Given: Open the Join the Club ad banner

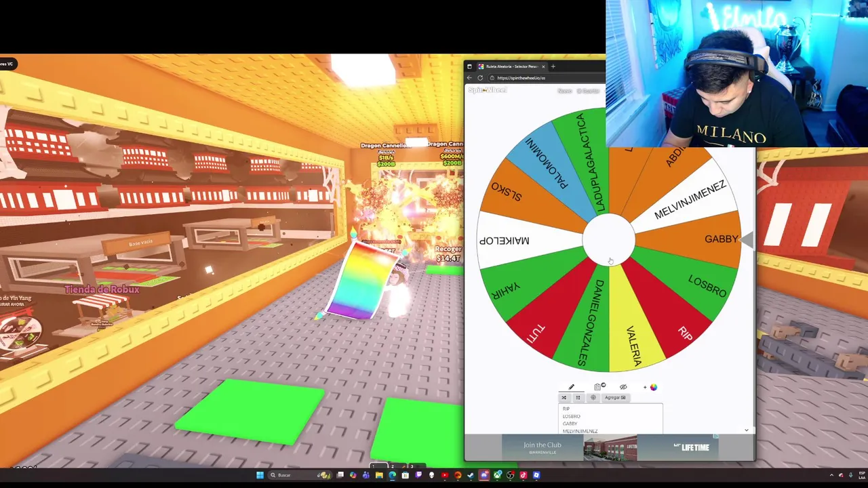Looking at the screenshot, I should coord(610,447).
